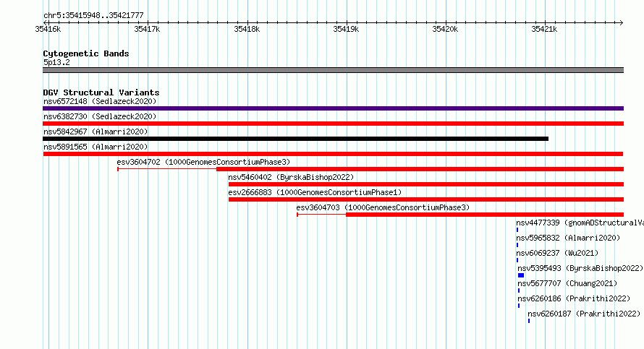Open the nsv5395493 (ByrskaBishop2022) label
The image size is (644, 349).
(x=580, y=268)
